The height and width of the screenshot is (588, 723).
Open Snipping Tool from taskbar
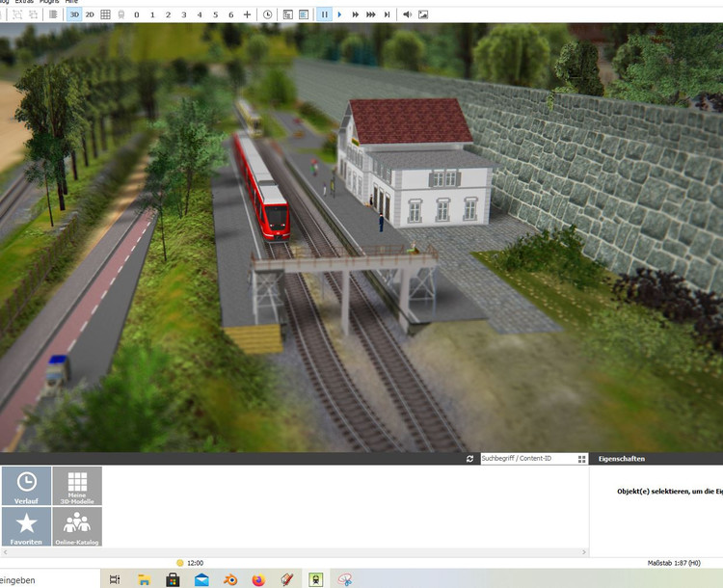[x=345, y=579]
